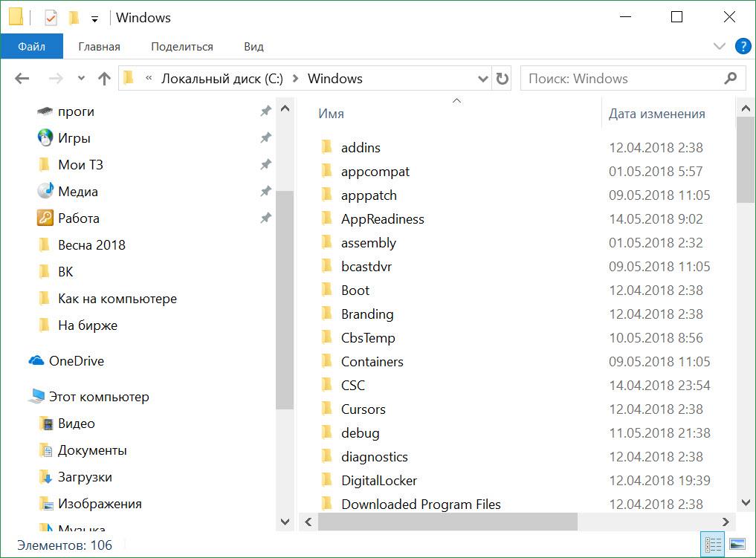
Task: Switch to details view layout button
Action: [713, 545]
